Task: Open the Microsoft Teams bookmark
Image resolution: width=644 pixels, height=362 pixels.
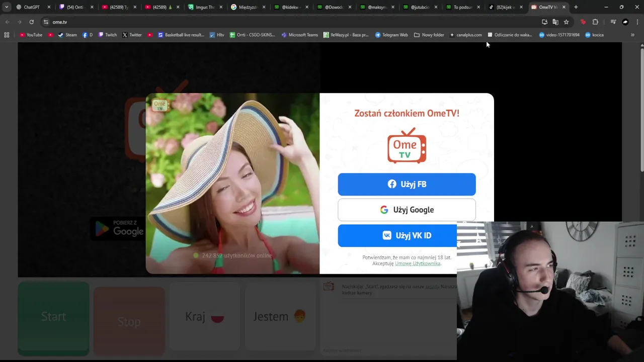Action: coord(300,35)
